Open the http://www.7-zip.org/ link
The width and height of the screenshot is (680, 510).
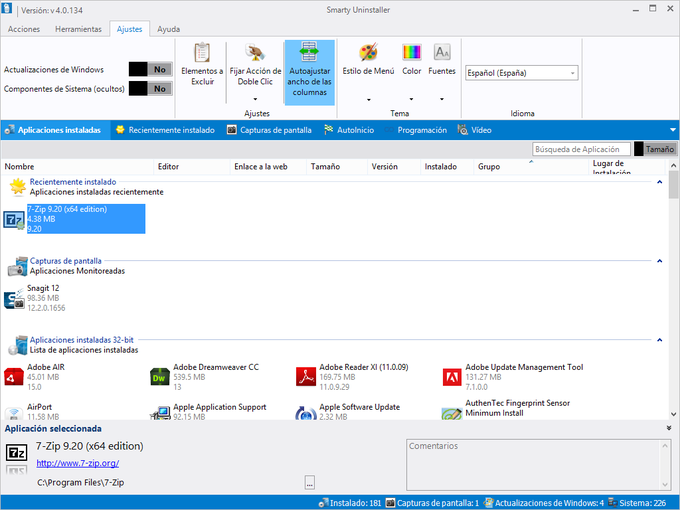coord(78,463)
